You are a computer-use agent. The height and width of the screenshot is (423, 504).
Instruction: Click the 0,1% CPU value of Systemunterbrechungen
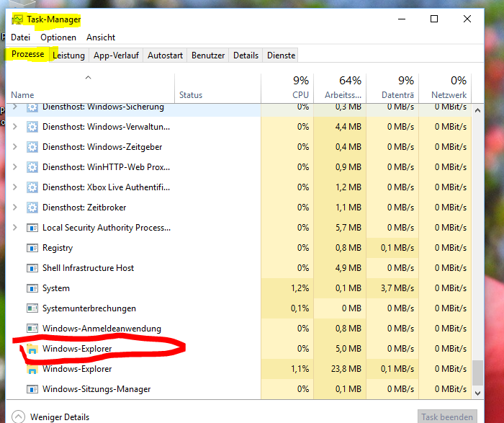coord(287,308)
